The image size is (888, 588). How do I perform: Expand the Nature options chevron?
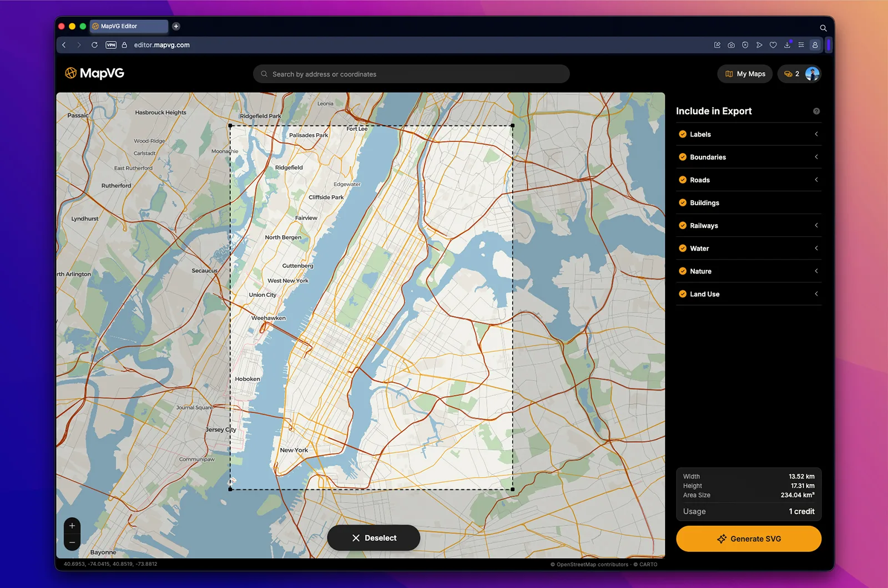[x=816, y=271]
